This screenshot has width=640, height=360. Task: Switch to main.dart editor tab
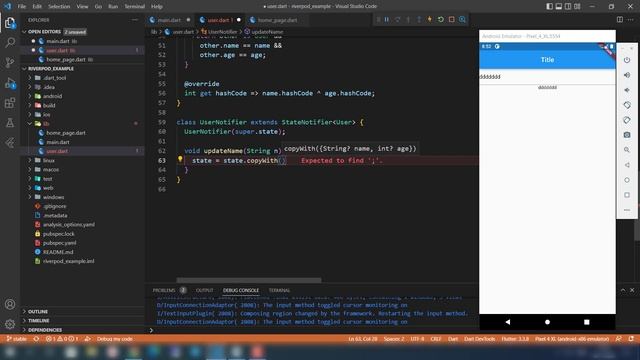coord(169,20)
